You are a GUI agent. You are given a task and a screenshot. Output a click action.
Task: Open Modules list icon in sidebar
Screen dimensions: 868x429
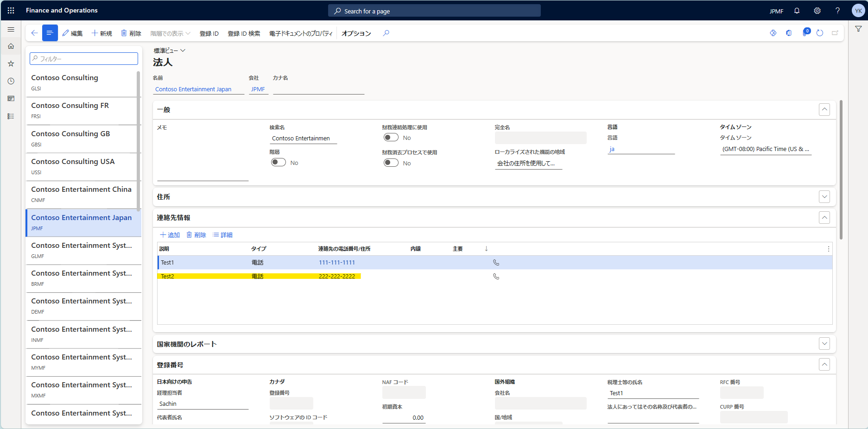pos(11,116)
